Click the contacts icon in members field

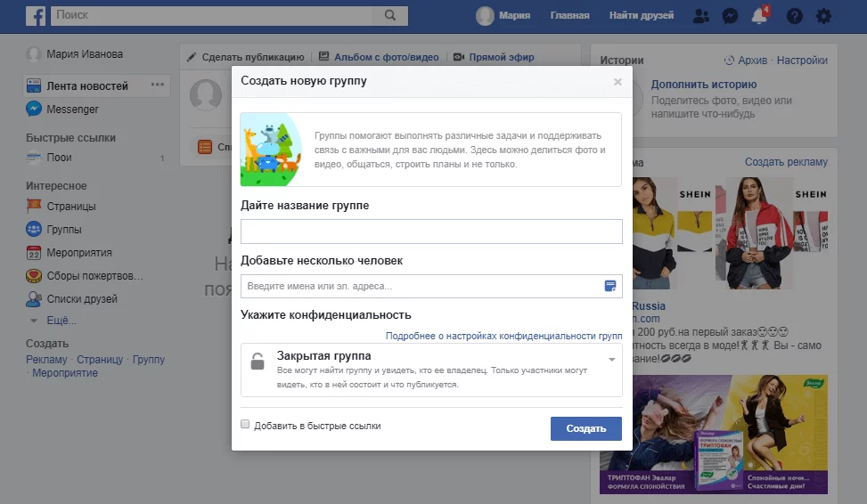pyautogui.click(x=609, y=286)
